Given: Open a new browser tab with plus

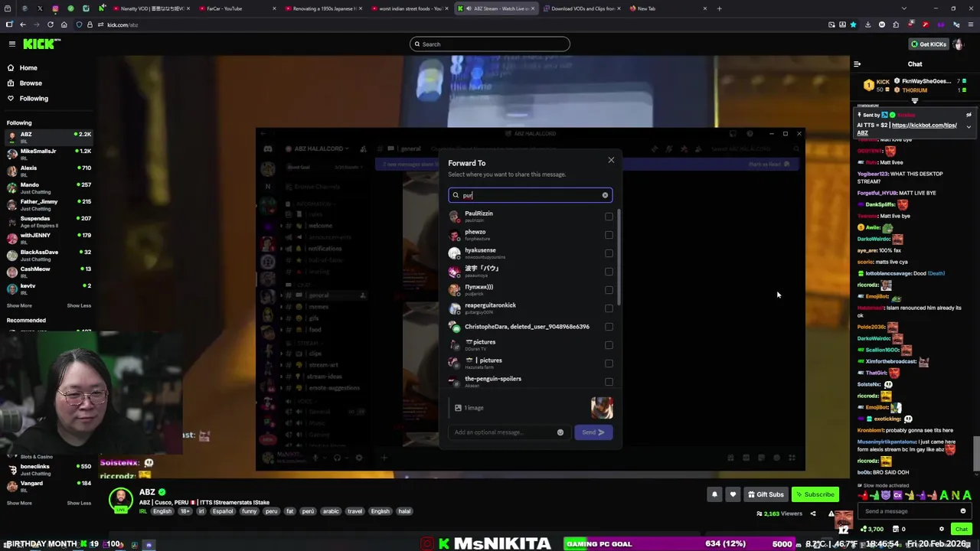Looking at the screenshot, I should (x=719, y=8).
